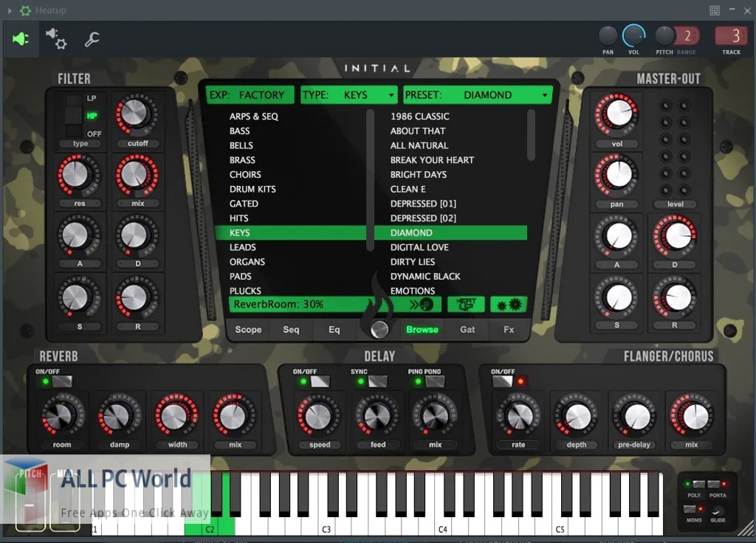Click the Reverb width knob
The height and width of the screenshot is (543, 756).
tap(176, 415)
